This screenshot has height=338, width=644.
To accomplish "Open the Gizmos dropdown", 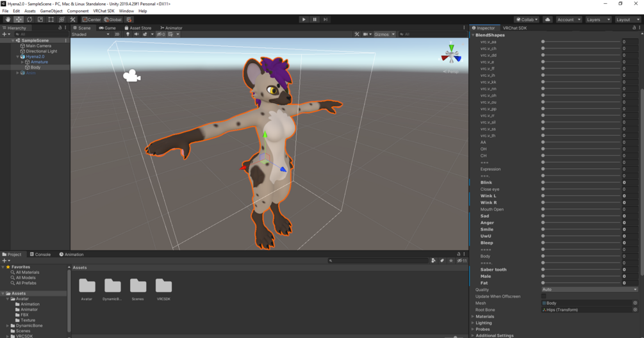I will (x=384, y=34).
